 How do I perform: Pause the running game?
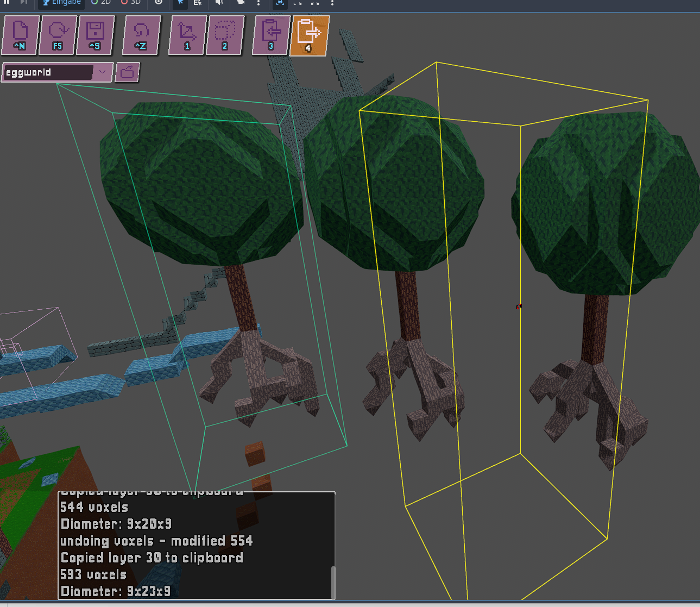click(x=7, y=2)
